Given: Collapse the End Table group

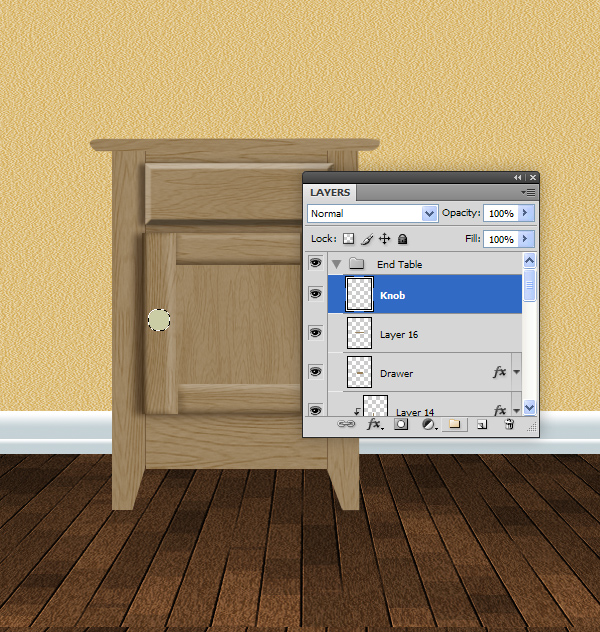Looking at the screenshot, I should click(x=337, y=264).
